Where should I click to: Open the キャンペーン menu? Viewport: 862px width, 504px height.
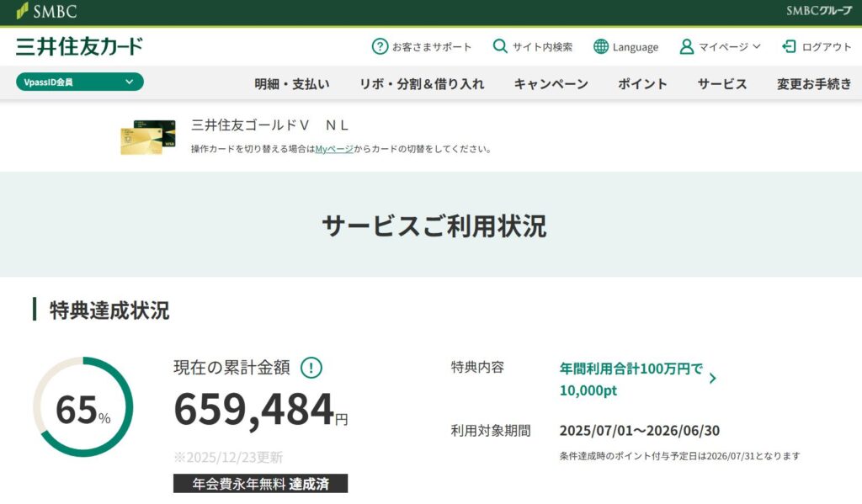pyautogui.click(x=551, y=83)
